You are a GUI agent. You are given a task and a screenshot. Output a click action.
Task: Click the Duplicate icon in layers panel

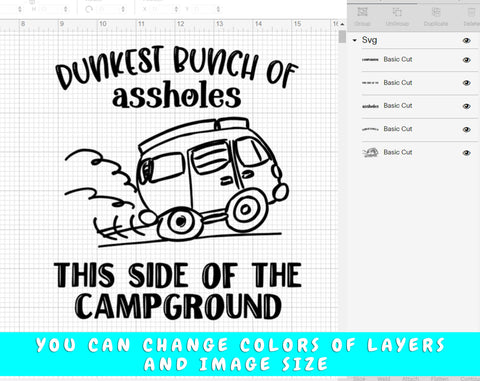pyautogui.click(x=436, y=12)
